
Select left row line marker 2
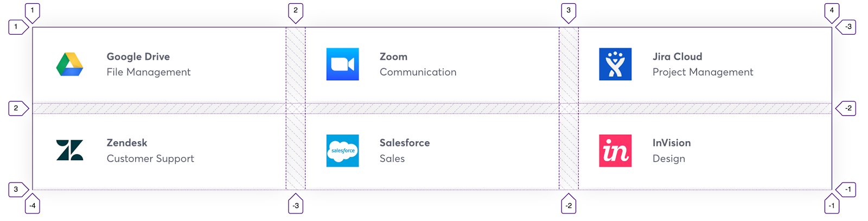pos(18,108)
